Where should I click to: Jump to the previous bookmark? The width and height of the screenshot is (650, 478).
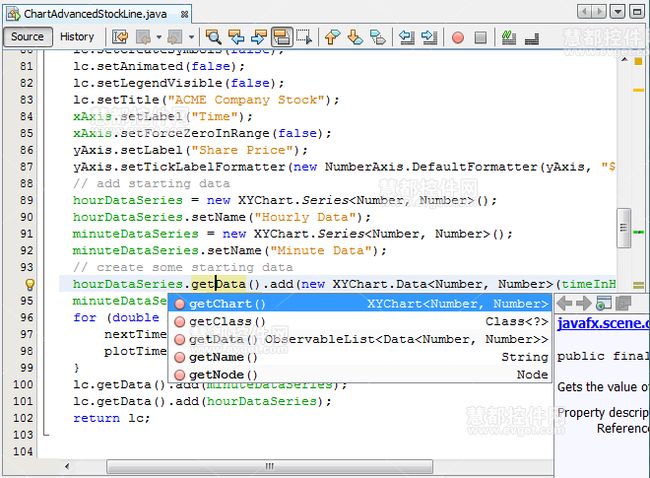point(332,37)
